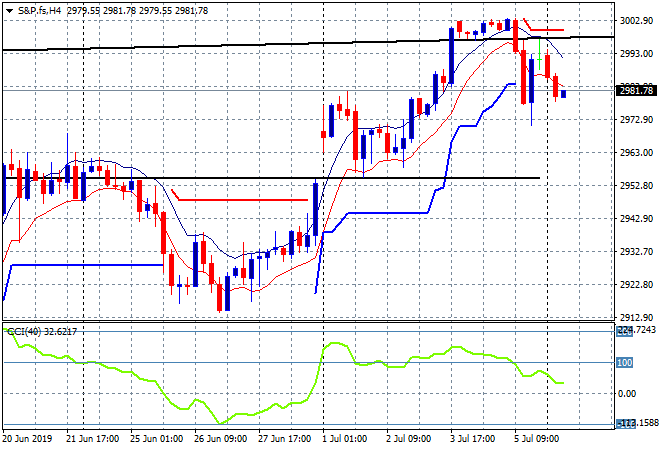Click the triangle arrow beside S&P.fs,H4 title
660x450 pixels.
point(9,11)
